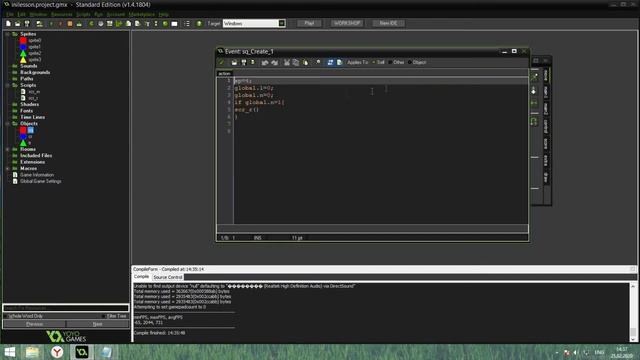This screenshot has width=640, height=360.
Task: Click the GameMaker taskbar icon
Action: point(82,352)
